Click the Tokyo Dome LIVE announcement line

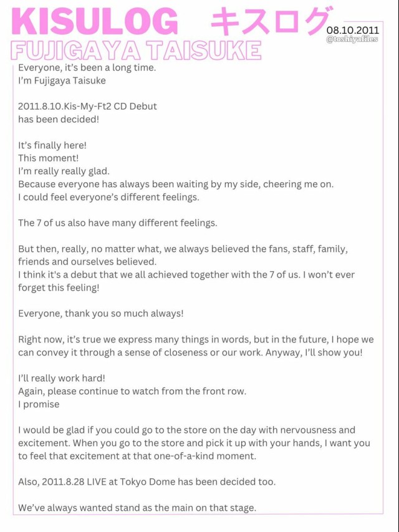tap(147, 481)
